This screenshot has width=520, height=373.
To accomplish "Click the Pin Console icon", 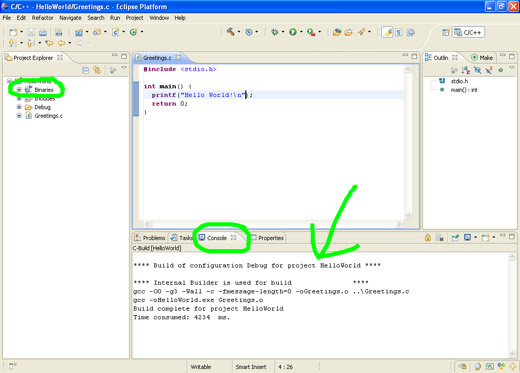I will pyautogui.click(x=455, y=237).
